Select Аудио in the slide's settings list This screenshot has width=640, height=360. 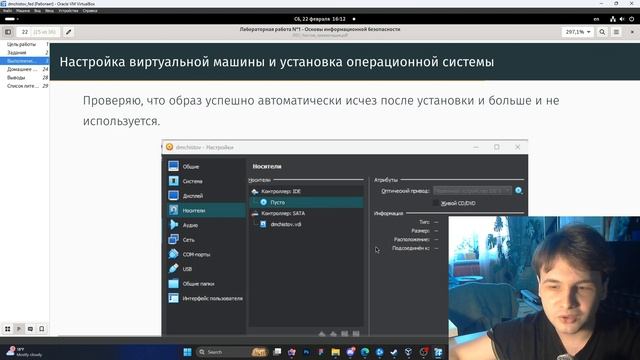click(x=206, y=225)
